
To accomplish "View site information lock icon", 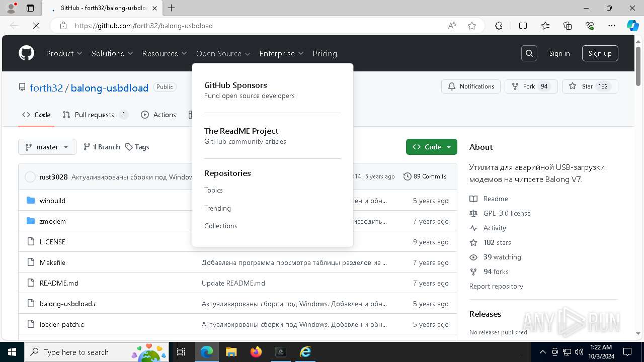I will 63,26.
